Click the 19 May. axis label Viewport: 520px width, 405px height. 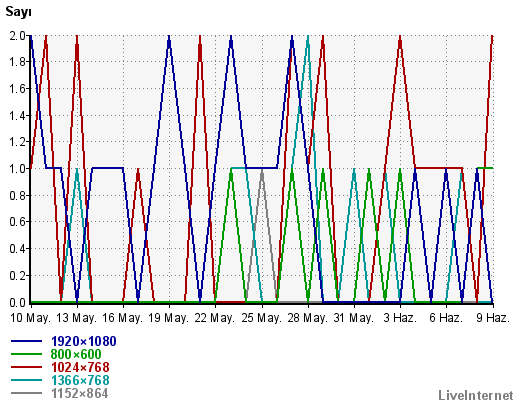click(x=169, y=318)
